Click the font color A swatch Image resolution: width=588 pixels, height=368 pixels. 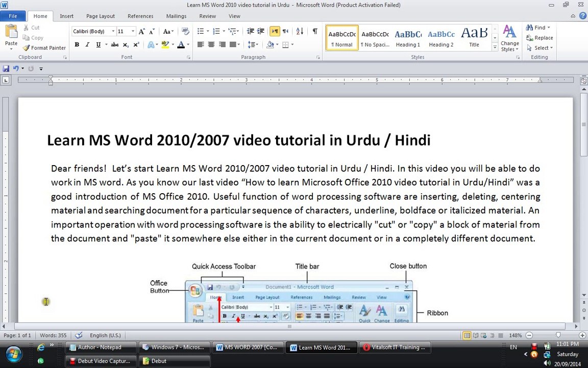181,44
